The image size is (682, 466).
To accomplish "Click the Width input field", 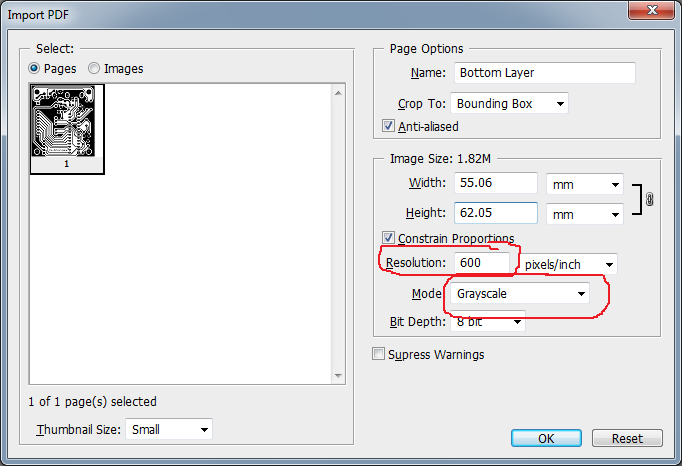I will tap(496, 183).
